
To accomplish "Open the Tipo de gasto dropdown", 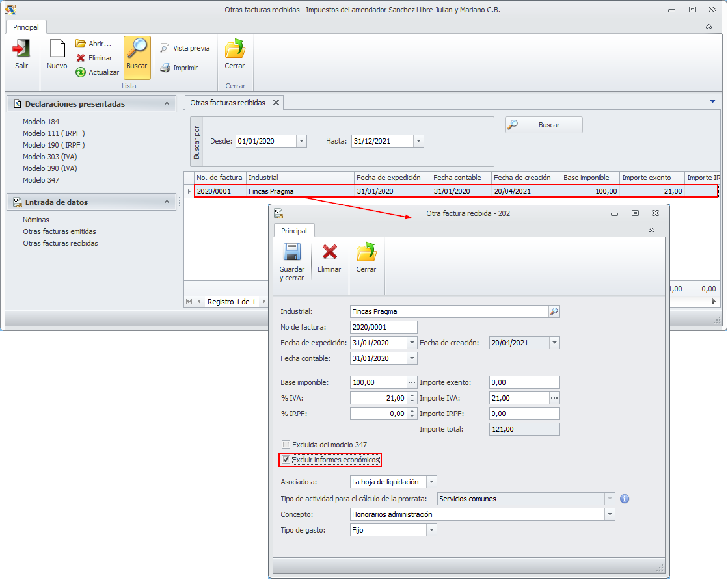I will point(431,530).
